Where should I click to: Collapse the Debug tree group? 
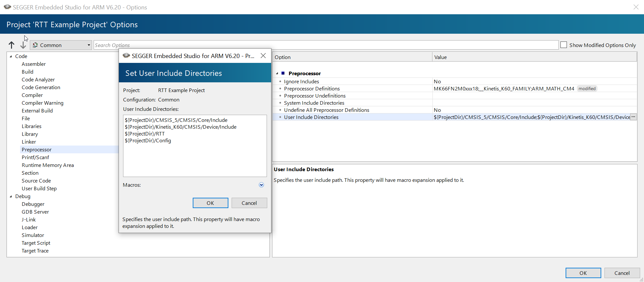(x=11, y=196)
